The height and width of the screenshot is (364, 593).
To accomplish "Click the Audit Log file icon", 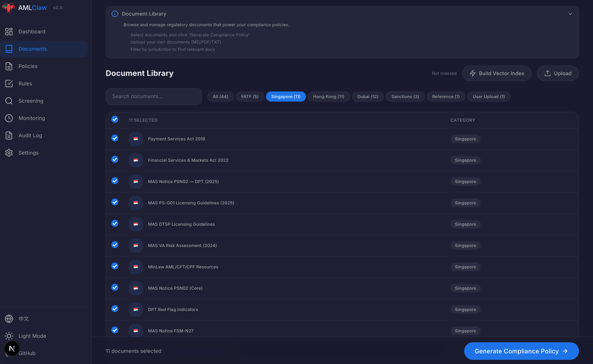I will pyautogui.click(x=9, y=135).
